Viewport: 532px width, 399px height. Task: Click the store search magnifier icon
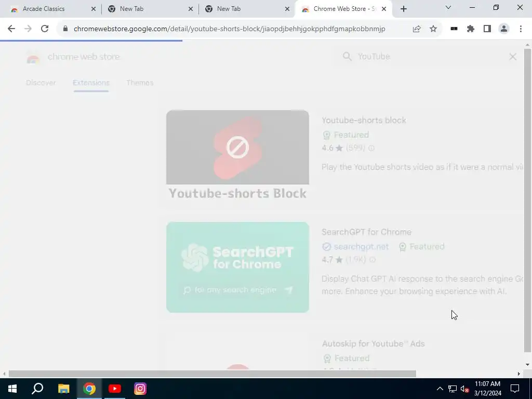point(347,56)
